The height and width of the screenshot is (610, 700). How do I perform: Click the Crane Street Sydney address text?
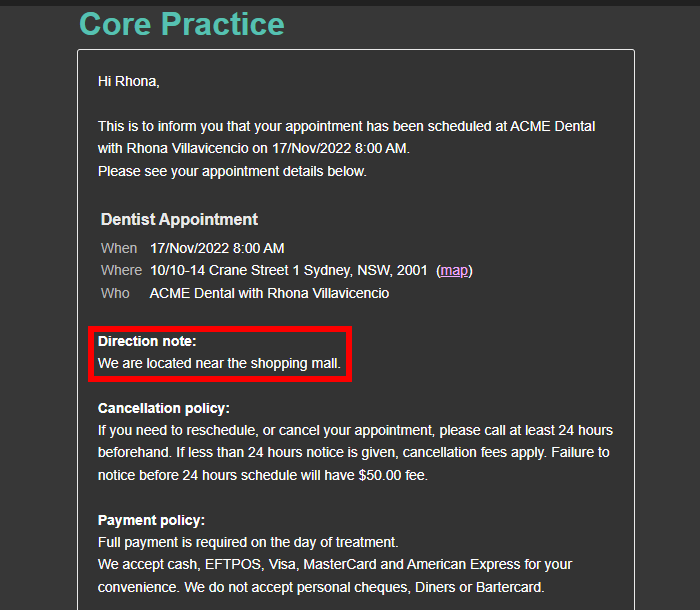point(288,271)
